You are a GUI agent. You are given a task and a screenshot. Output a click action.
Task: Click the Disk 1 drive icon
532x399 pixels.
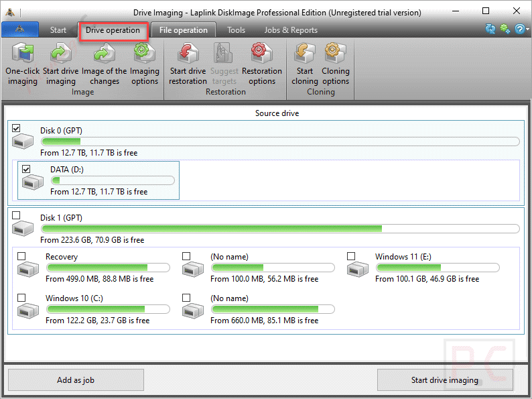click(23, 229)
